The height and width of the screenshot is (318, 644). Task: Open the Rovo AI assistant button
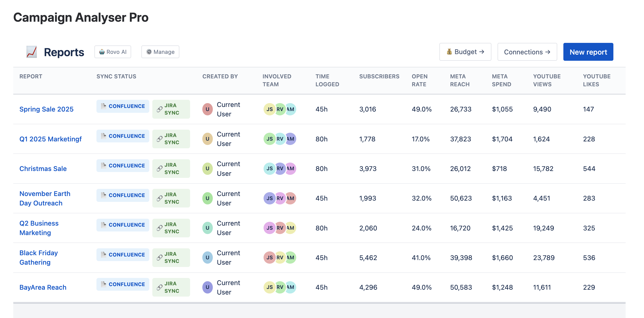(x=113, y=52)
